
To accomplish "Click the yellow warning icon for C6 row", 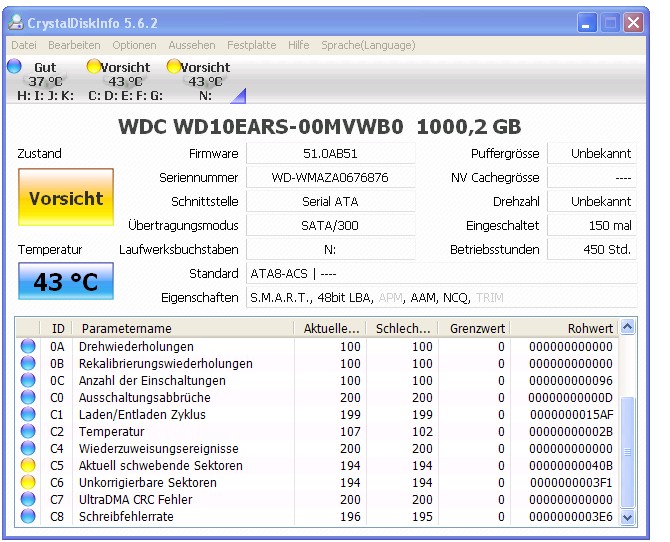I will click(x=28, y=482).
